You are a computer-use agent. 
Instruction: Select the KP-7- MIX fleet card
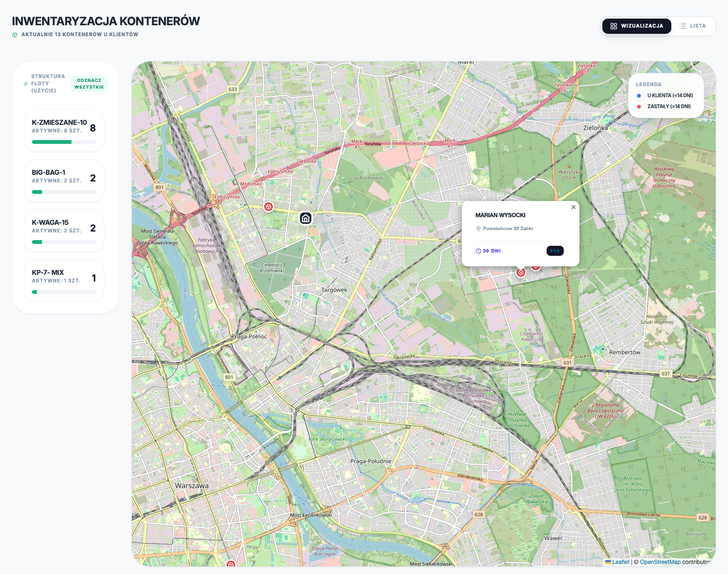(64, 281)
